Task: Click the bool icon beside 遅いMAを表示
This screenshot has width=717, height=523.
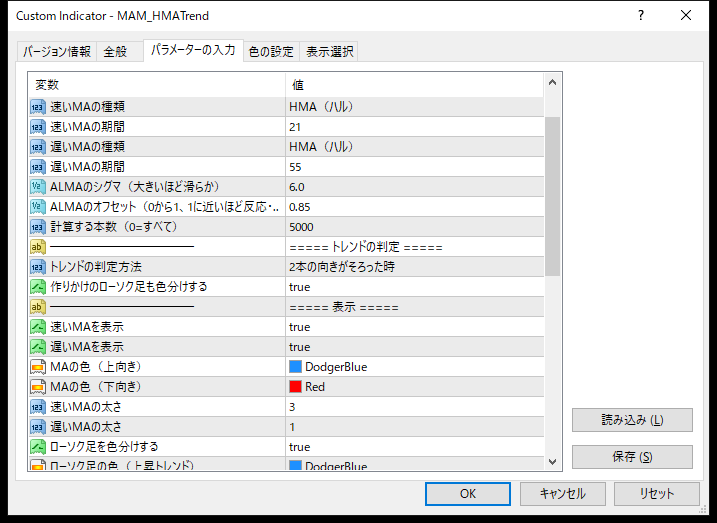Action: tap(38, 347)
